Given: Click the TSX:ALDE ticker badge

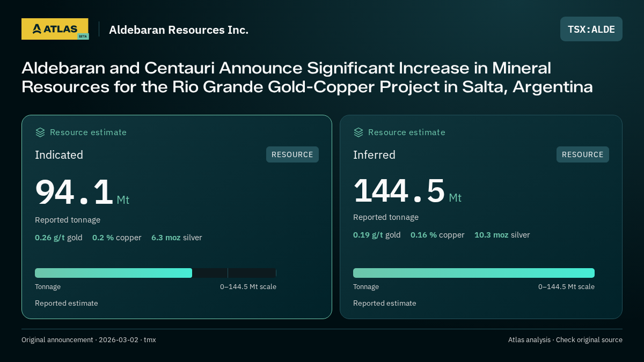Looking at the screenshot, I should (591, 29).
